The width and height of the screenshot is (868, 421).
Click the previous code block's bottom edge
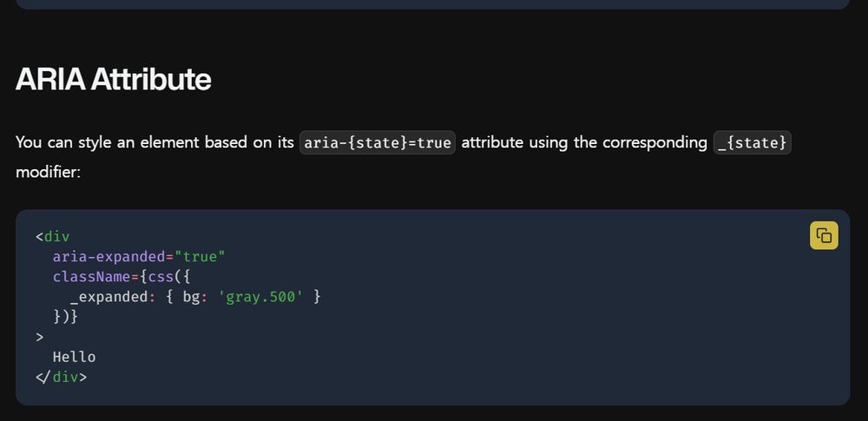point(433,5)
